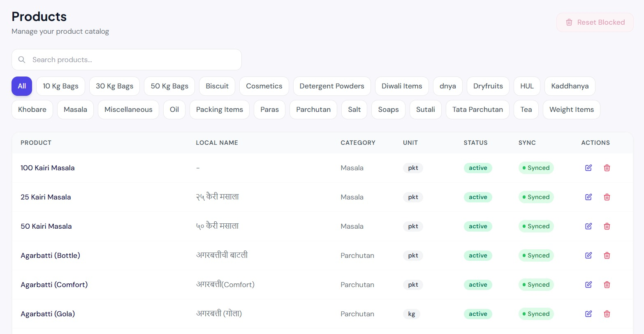Show Cosmetics category products

point(264,86)
